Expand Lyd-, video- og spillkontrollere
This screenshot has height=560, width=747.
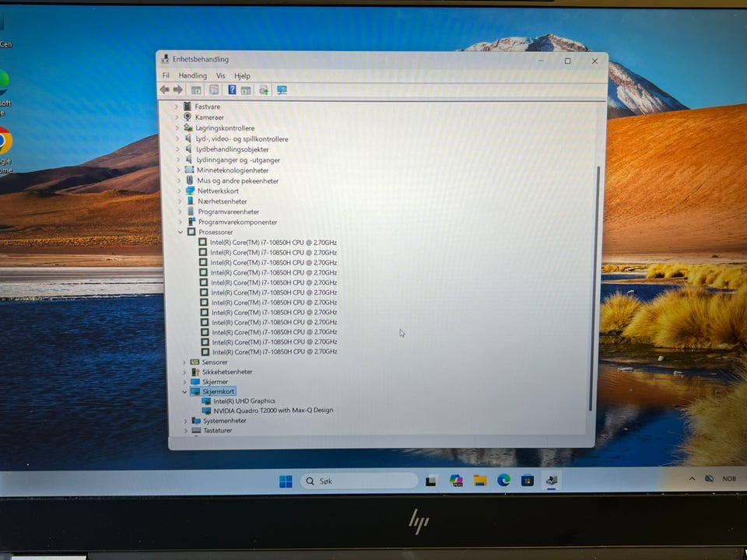(x=177, y=138)
